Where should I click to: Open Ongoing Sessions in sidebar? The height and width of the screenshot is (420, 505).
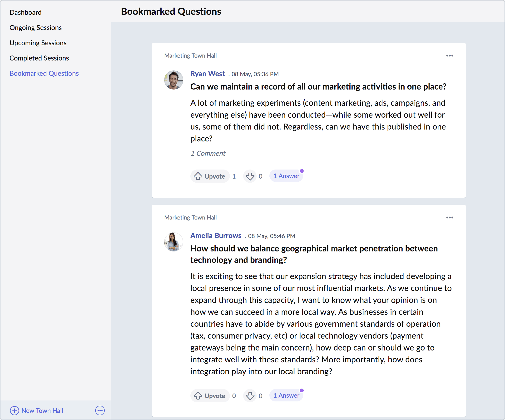tap(36, 28)
